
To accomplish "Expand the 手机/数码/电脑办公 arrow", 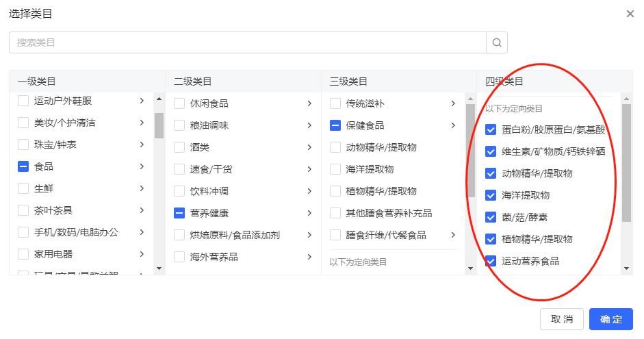I will tap(142, 232).
